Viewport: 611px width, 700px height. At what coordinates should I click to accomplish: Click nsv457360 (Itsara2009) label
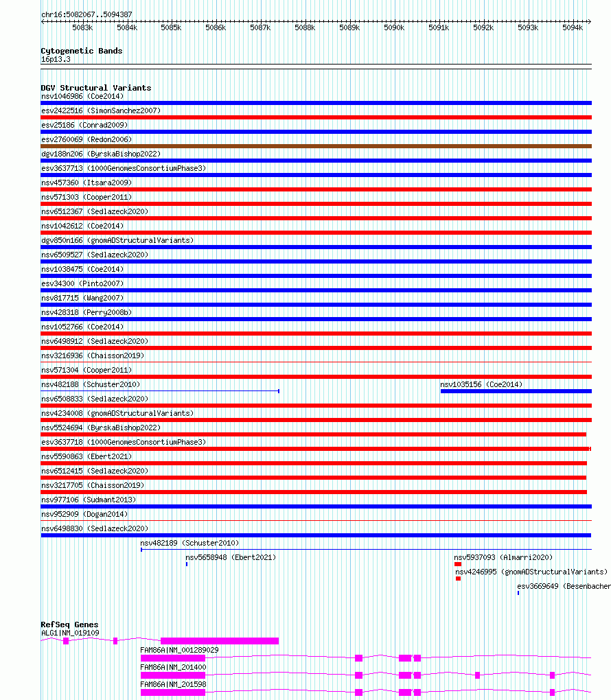tap(87, 183)
